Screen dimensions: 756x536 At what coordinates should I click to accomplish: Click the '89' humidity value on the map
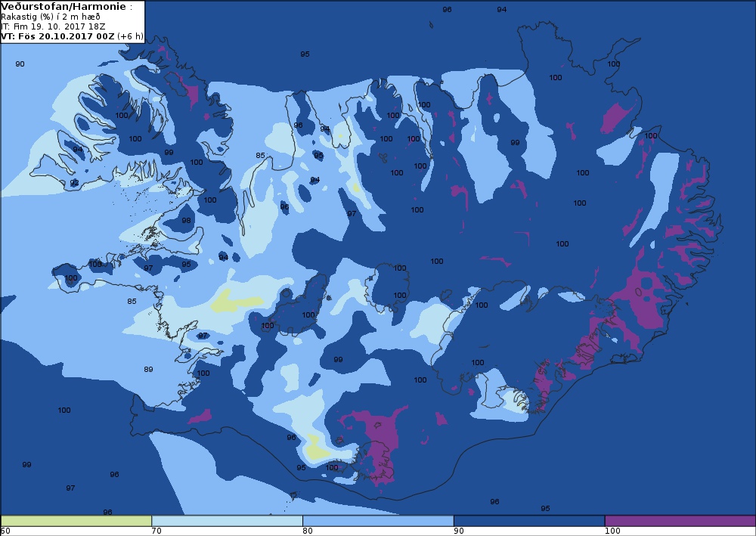(x=148, y=369)
